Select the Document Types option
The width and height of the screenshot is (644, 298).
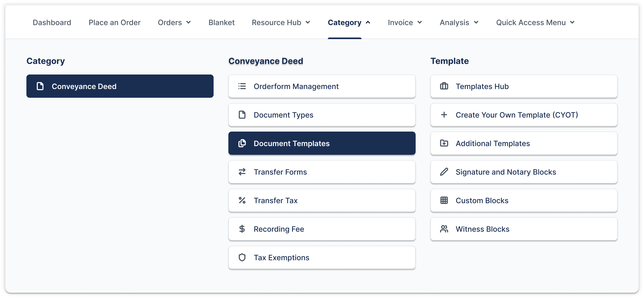322,115
